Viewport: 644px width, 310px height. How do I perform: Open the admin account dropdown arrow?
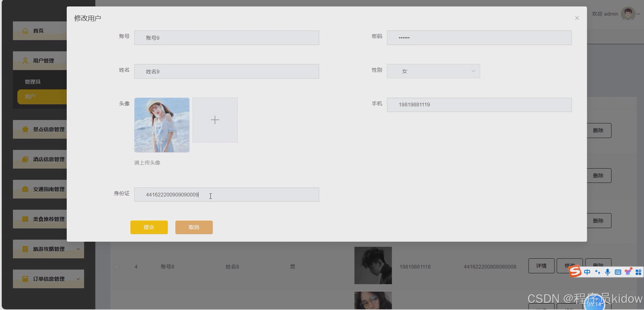[x=639, y=14]
